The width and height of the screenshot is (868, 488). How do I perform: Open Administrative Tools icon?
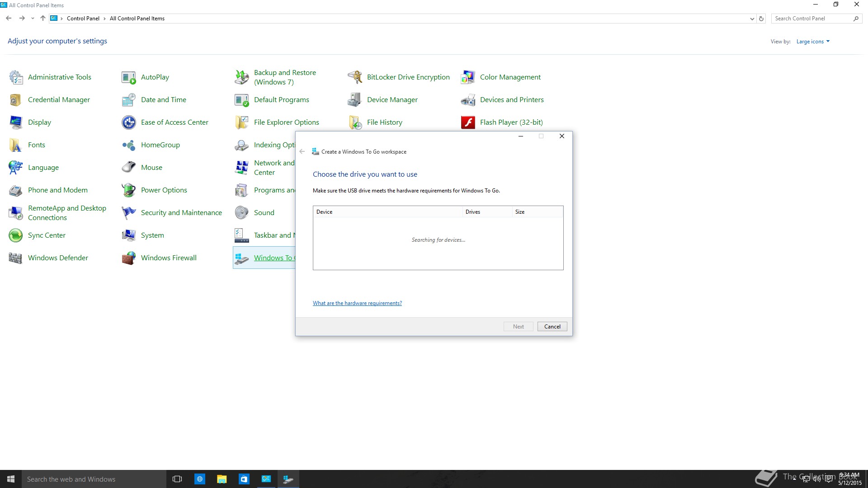tap(16, 77)
